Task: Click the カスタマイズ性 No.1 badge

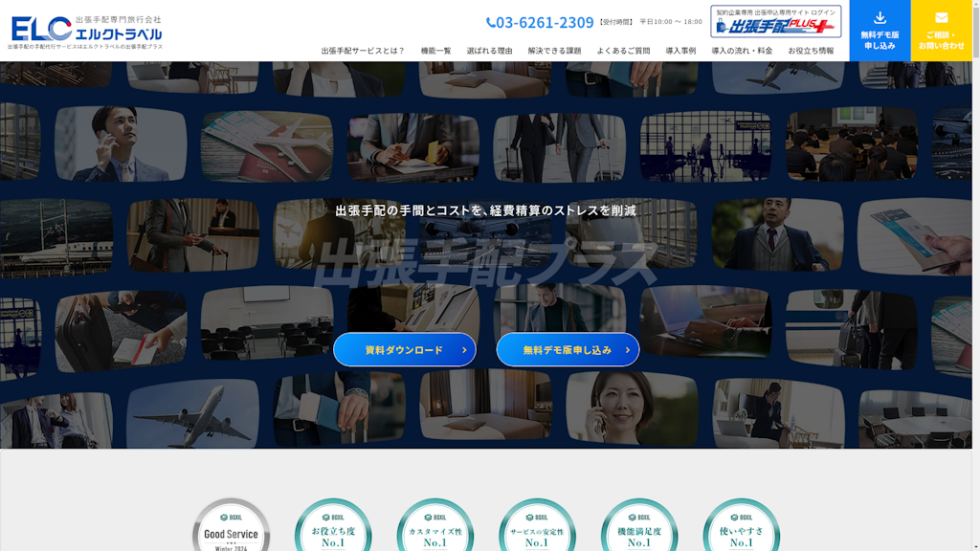Action: (435, 526)
